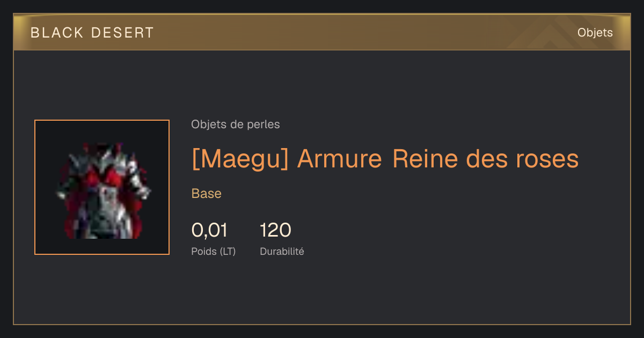The width and height of the screenshot is (644, 338).
Task: Click the Poids (LT) label
Action: 214,251
